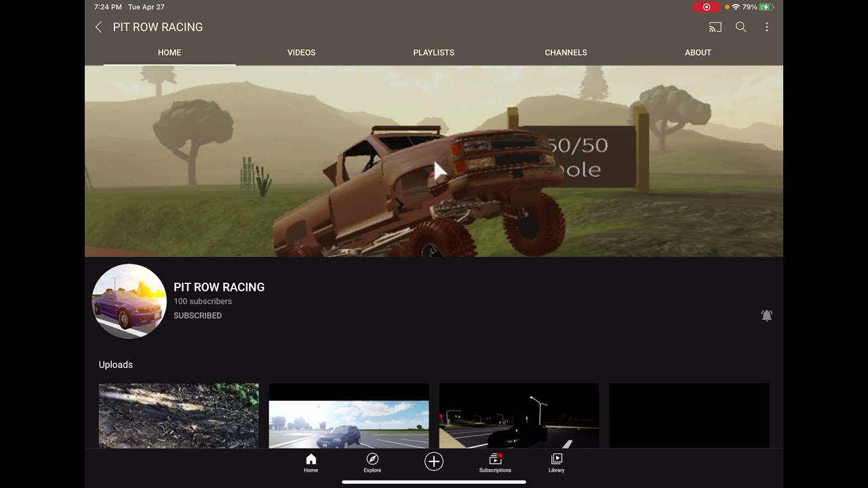Open the Subscriptions icon
The height and width of the screenshot is (488, 868).
pyautogui.click(x=495, y=463)
